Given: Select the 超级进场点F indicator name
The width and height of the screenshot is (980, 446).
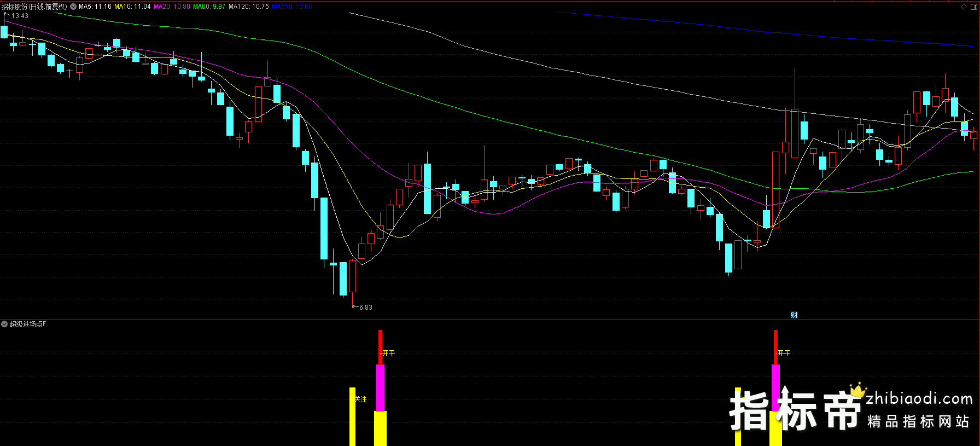Looking at the screenshot, I should [x=28, y=324].
